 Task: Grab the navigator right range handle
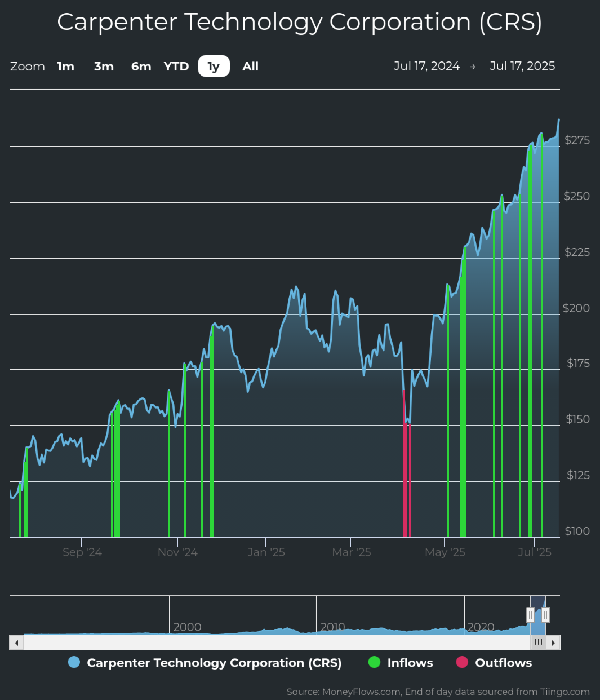[545, 615]
